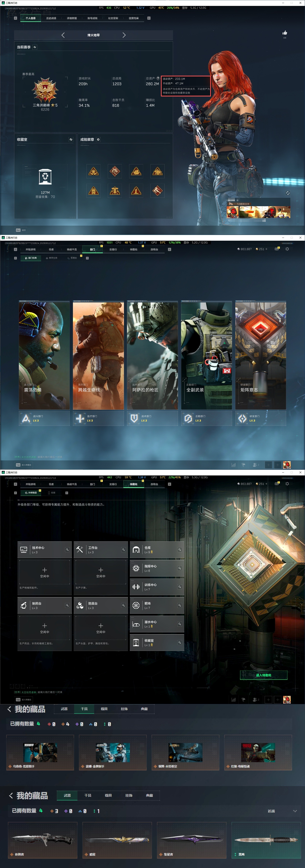Open the question mark help beside 总资产
Image resolution: width=305 pixels, height=868 pixels.
click(158, 78)
